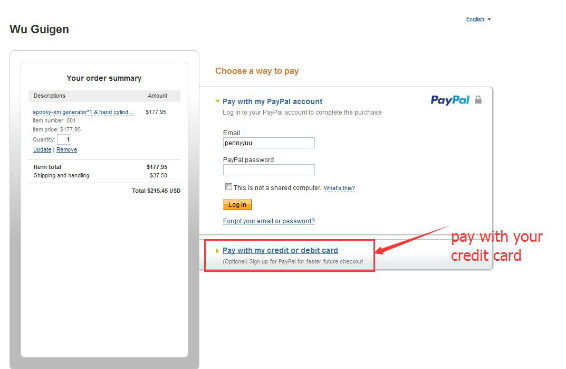The image size is (566, 369).
Task: Expand the credit or debit card arrow
Action: tap(217, 251)
